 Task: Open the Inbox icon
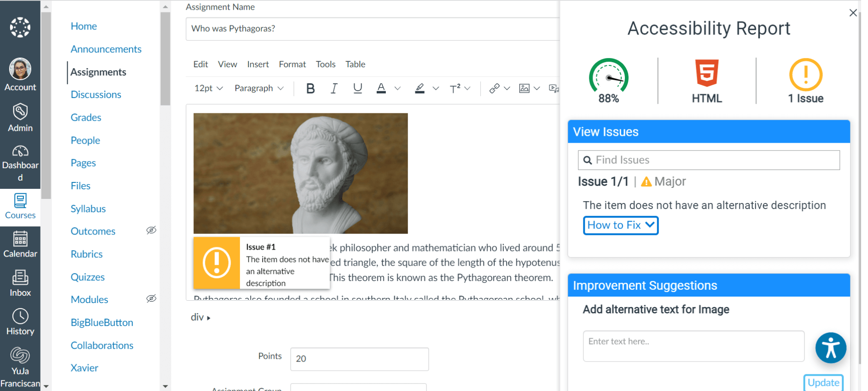(x=20, y=277)
